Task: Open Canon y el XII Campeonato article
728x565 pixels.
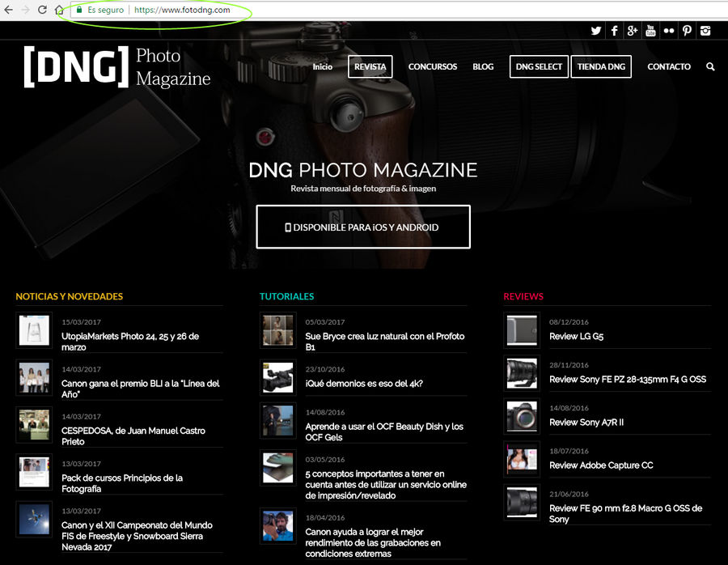Action: (137, 536)
